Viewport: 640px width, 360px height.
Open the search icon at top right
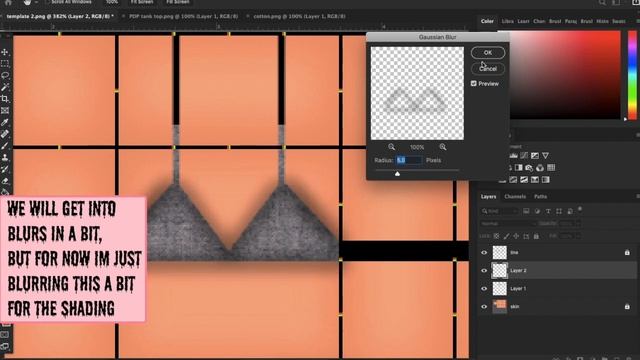pyautogui.click(x=602, y=2)
